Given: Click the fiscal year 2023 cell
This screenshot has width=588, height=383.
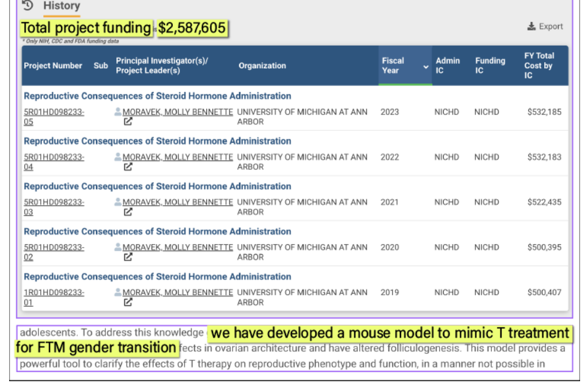Looking at the screenshot, I should coord(390,112).
